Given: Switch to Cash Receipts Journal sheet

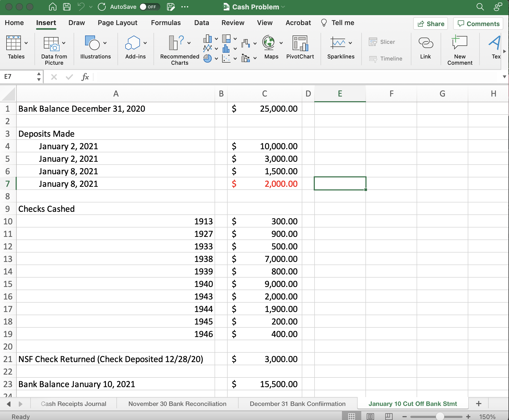Looking at the screenshot, I should (x=73, y=404).
